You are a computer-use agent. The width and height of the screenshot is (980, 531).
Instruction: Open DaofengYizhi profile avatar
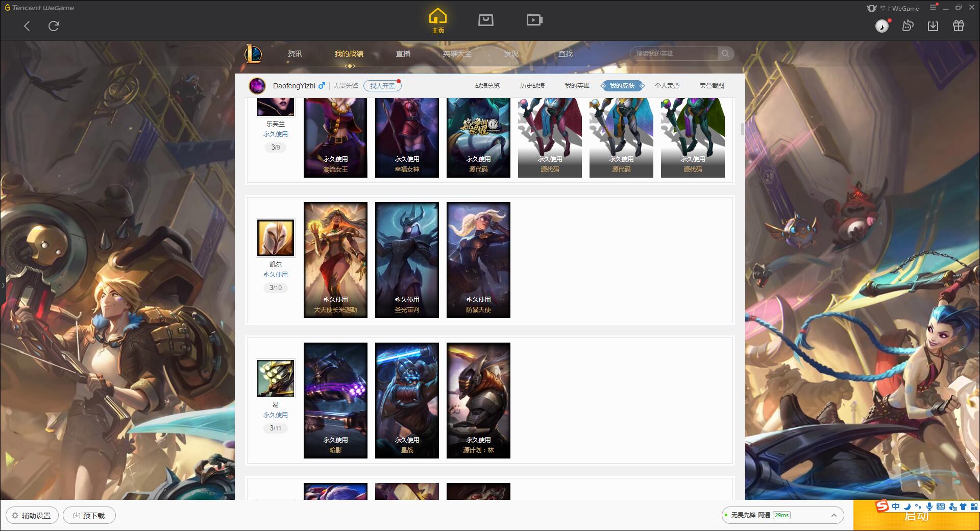pos(257,86)
